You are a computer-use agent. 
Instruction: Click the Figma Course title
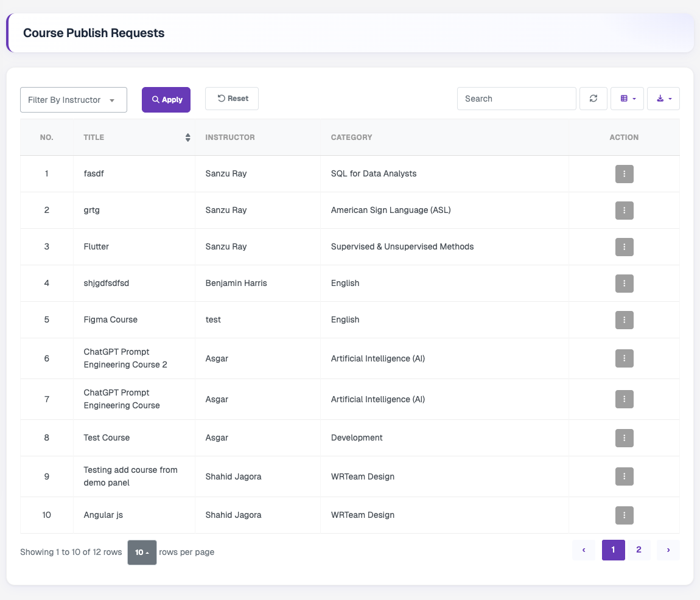coord(110,319)
